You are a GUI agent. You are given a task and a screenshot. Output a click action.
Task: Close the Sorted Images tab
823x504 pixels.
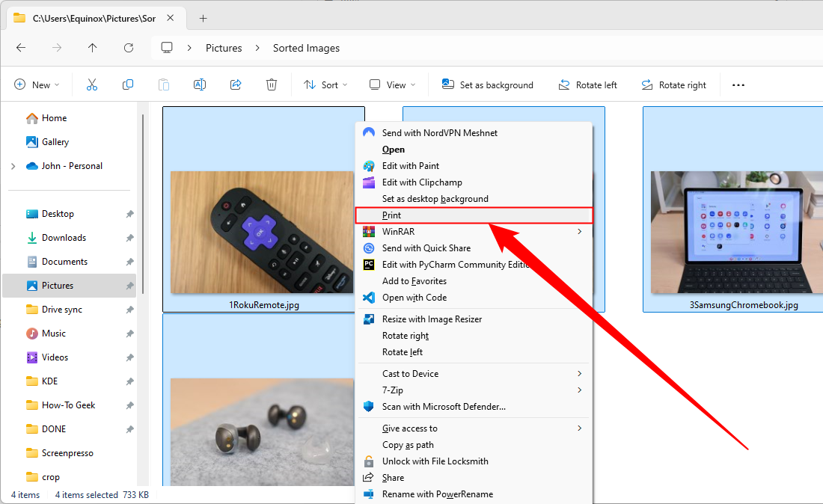coord(171,18)
